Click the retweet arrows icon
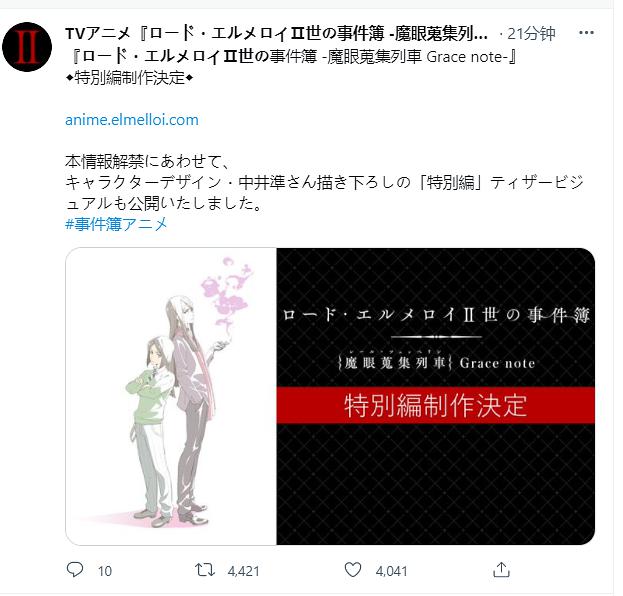The width and height of the screenshot is (623, 596). [205, 570]
